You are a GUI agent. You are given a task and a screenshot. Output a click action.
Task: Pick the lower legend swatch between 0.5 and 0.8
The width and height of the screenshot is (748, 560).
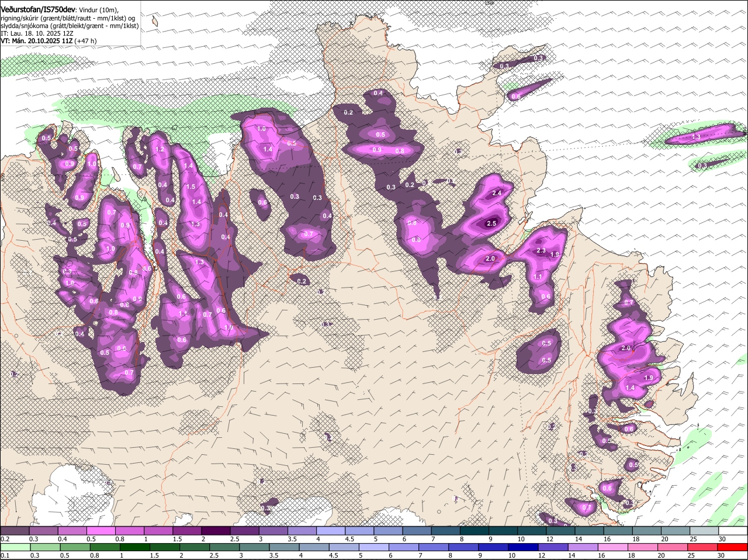(x=75, y=548)
